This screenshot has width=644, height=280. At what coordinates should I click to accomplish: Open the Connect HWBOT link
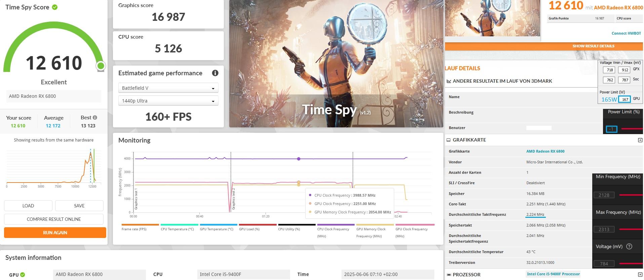coord(626,33)
